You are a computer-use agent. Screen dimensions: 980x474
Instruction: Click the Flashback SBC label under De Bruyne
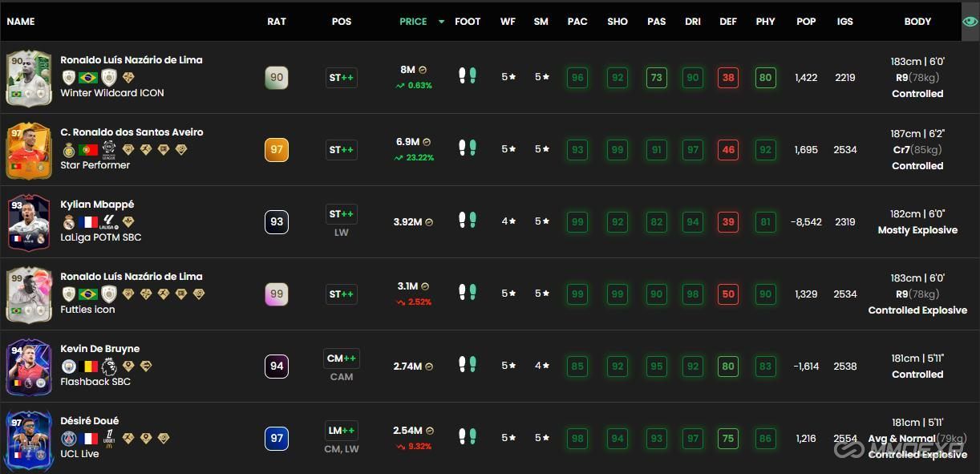point(95,382)
